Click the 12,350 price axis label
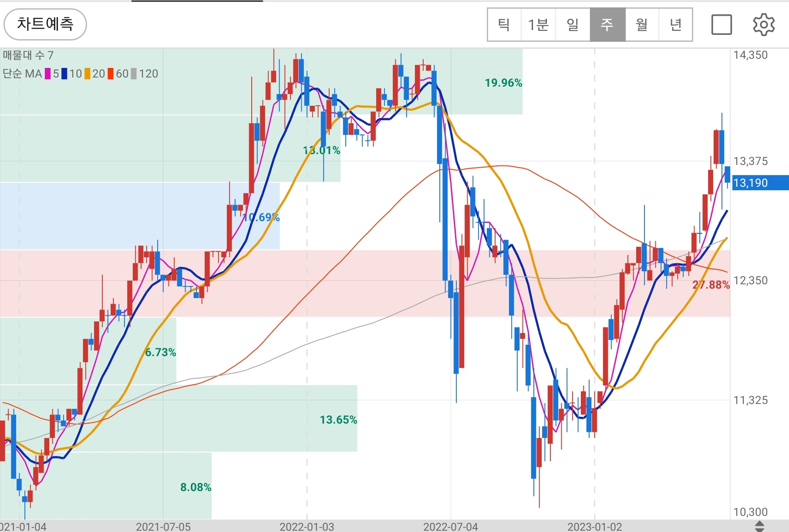This screenshot has width=789, height=532. point(751,280)
